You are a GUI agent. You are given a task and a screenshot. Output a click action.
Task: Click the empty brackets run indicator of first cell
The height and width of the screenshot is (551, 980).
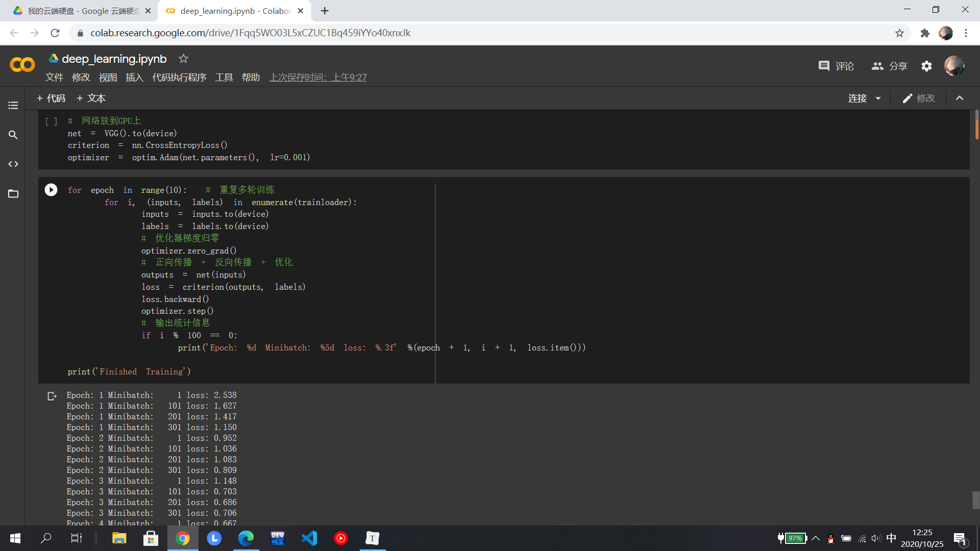pos(51,121)
